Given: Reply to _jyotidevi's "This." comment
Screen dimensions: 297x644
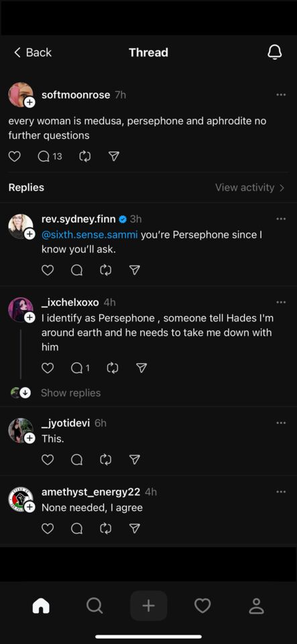Looking at the screenshot, I should pyautogui.click(x=76, y=459).
